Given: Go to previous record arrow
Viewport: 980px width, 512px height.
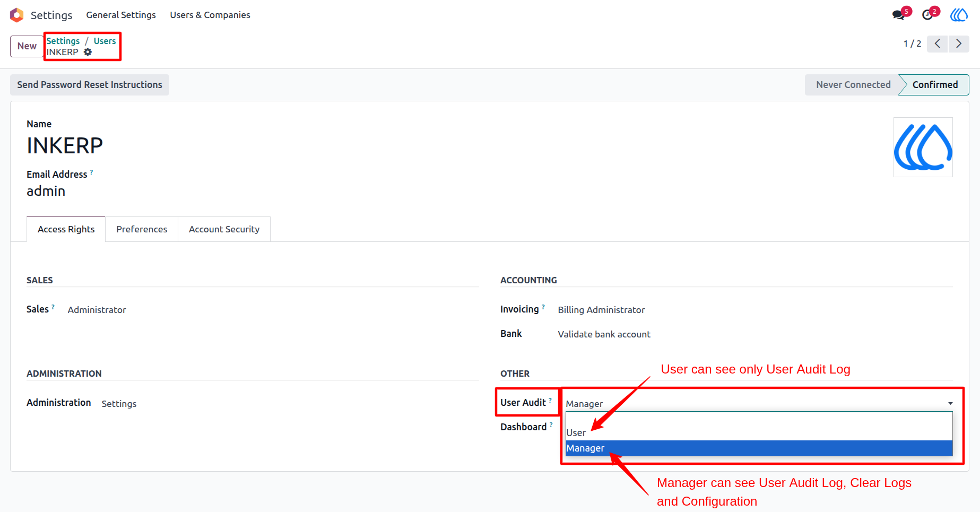Looking at the screenshot, I should click(938, 44).
